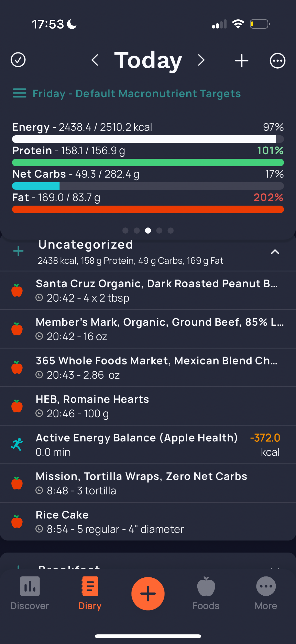296x644 pixels.
Task: Tap the plus icon in top header
Action: (242, 60)
